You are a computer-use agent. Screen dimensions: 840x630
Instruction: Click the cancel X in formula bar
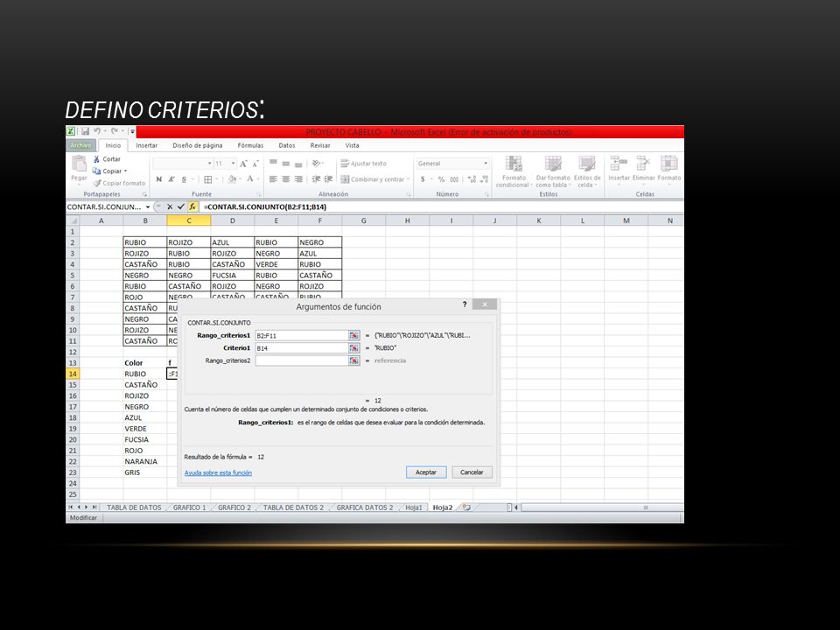[170, 206]
